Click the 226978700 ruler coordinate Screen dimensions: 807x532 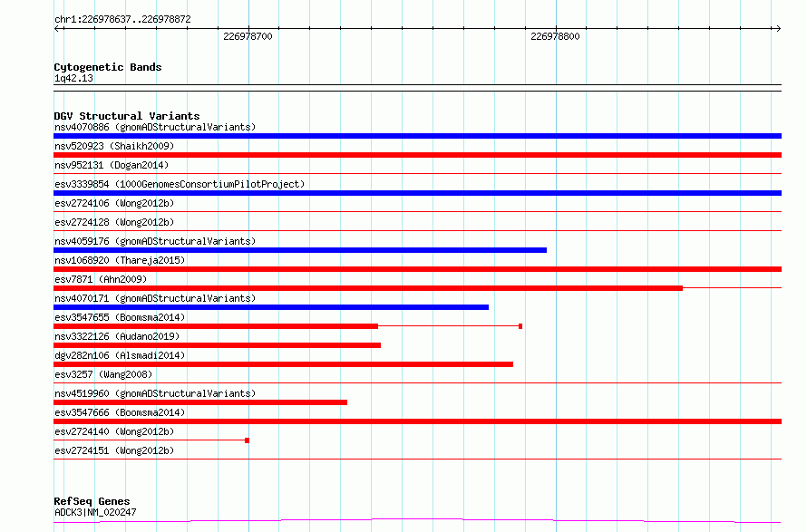pyautogui.click(x=248, y=36)
